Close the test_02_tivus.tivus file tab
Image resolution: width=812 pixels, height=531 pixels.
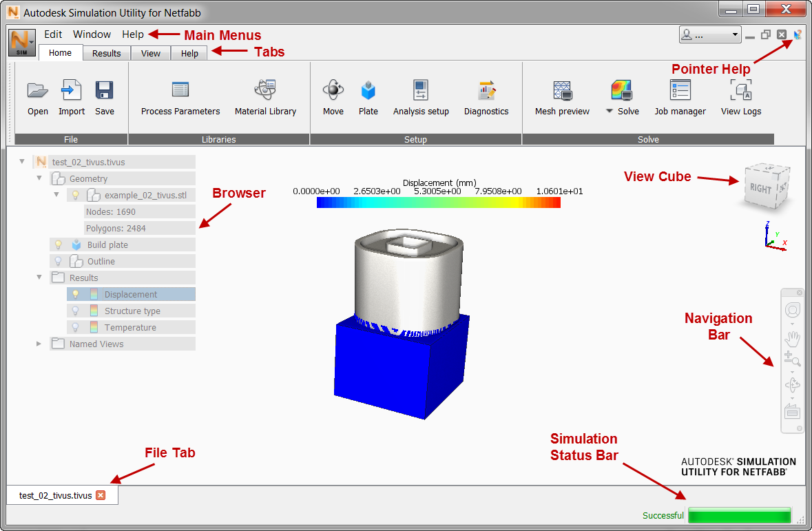point(101,495)
